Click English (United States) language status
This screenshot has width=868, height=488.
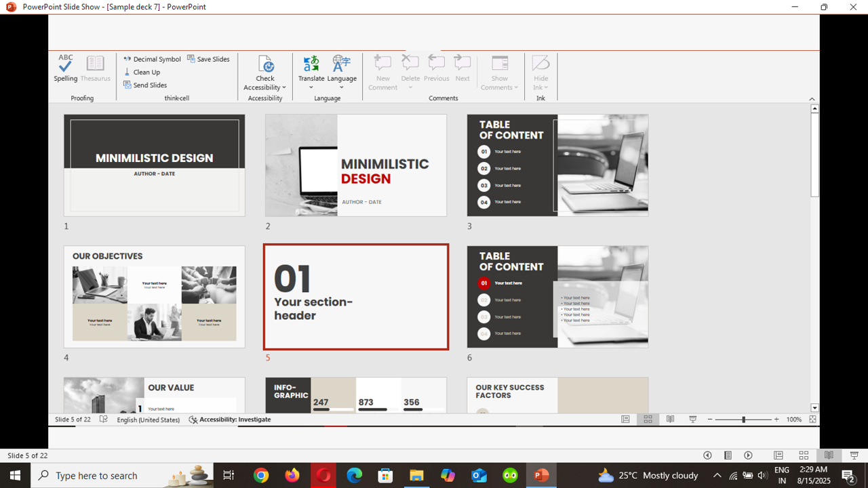pos(148,420)
